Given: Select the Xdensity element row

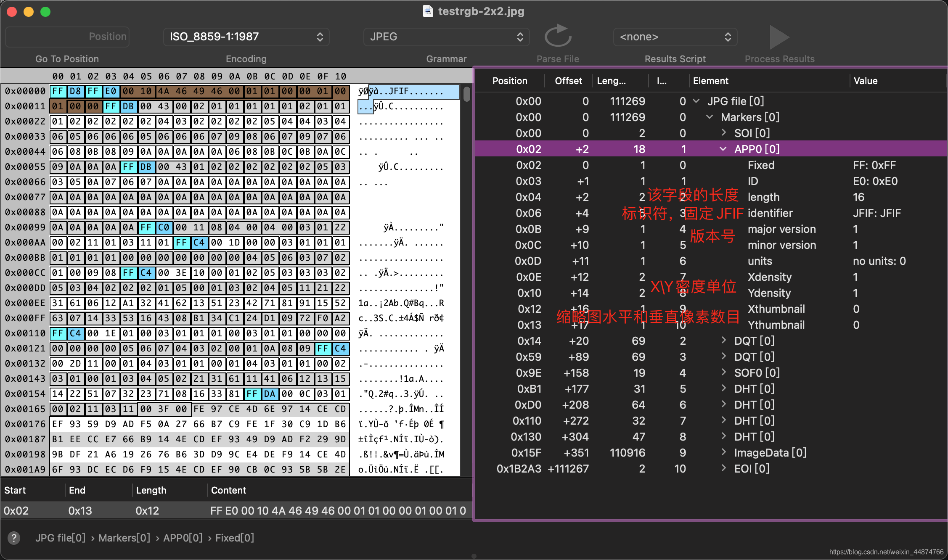Looking at the screenshot, I should click(711, 277).
